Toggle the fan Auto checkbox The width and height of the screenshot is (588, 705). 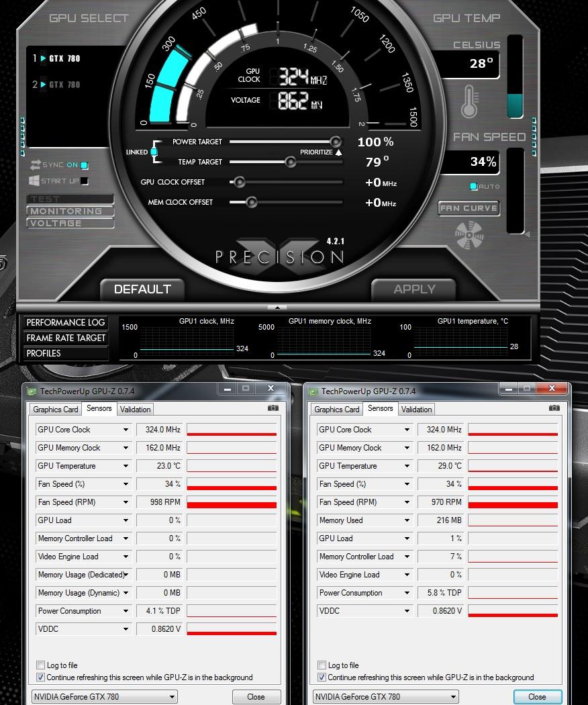[473, 186]
